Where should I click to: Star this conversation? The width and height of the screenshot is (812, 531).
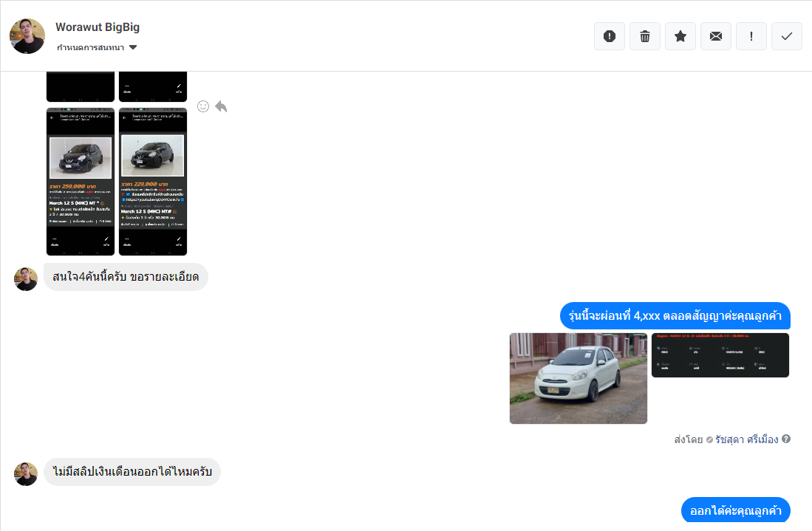(x=680, y=36)
